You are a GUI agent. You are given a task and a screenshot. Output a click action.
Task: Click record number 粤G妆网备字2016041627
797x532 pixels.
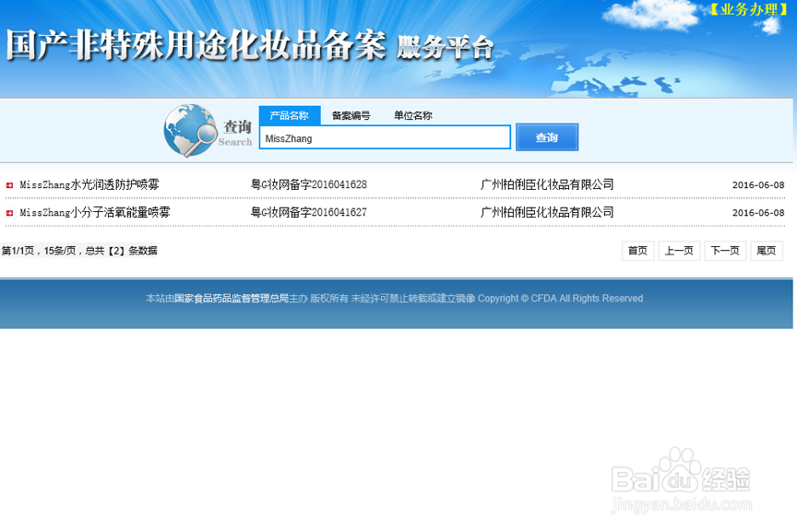(309, 212)
